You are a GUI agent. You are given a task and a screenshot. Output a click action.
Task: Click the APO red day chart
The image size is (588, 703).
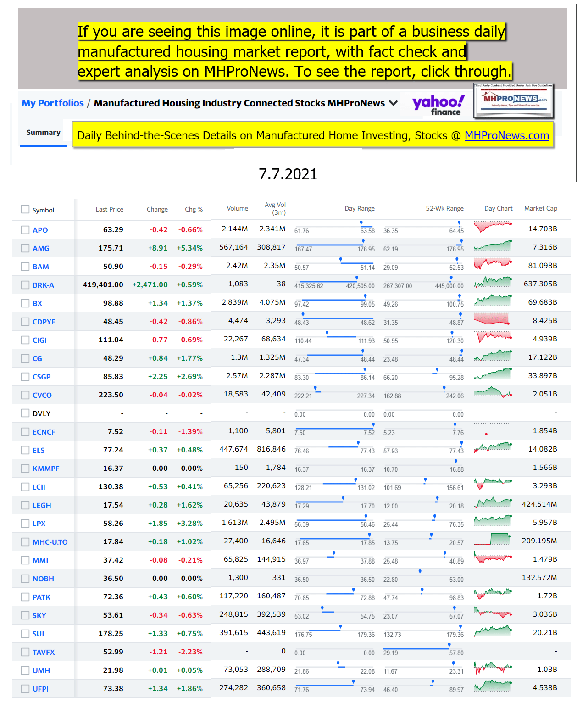tap(493, 227)
